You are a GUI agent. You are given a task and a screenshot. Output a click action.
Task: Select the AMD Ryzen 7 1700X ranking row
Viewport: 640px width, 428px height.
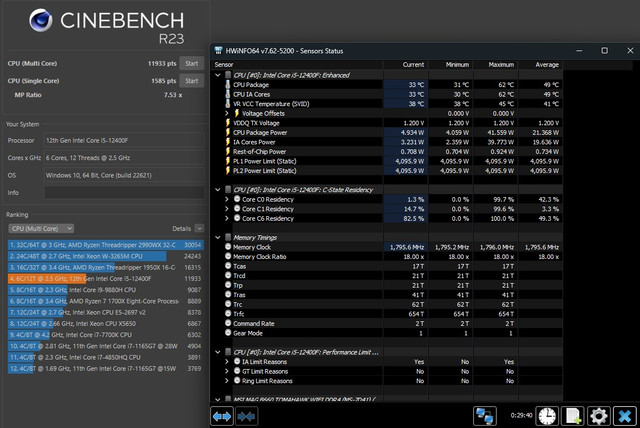(106, 301)
